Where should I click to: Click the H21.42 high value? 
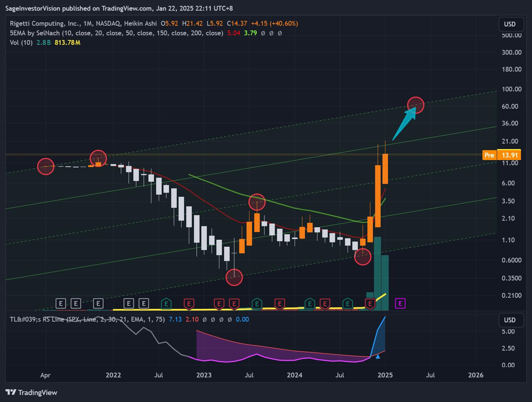pos(192,23)
